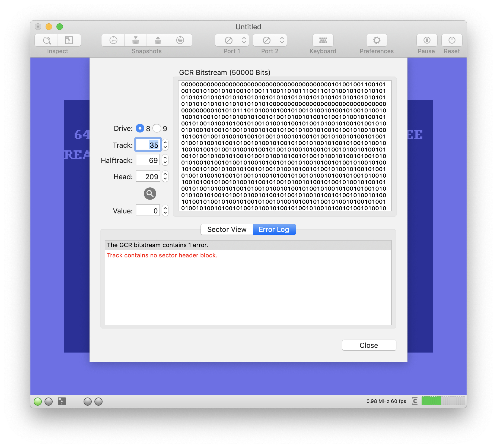Viewport: 497px width, 448px height.
Task: Open the Port 1 device dropdown
Action: (232, 40)
